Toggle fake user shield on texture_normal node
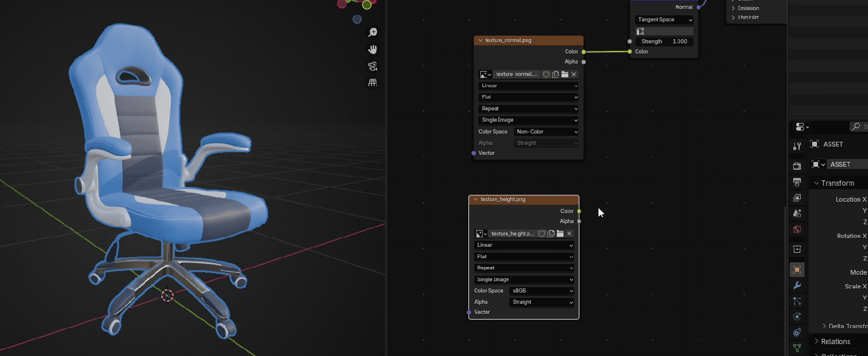The image size is (868, 356). click(546, 74)
